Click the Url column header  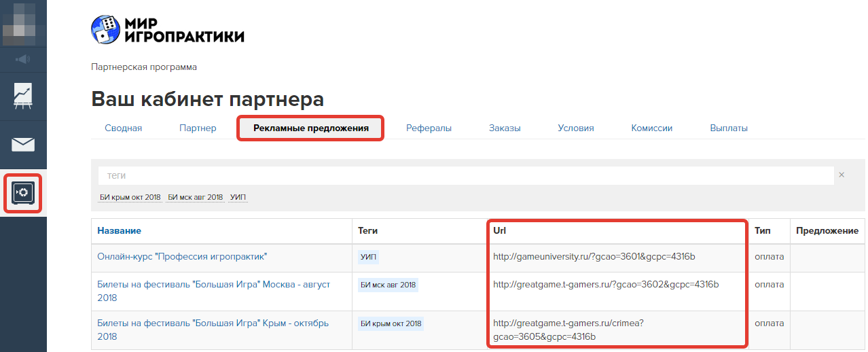pyautogui.click(x=499, y=230)
